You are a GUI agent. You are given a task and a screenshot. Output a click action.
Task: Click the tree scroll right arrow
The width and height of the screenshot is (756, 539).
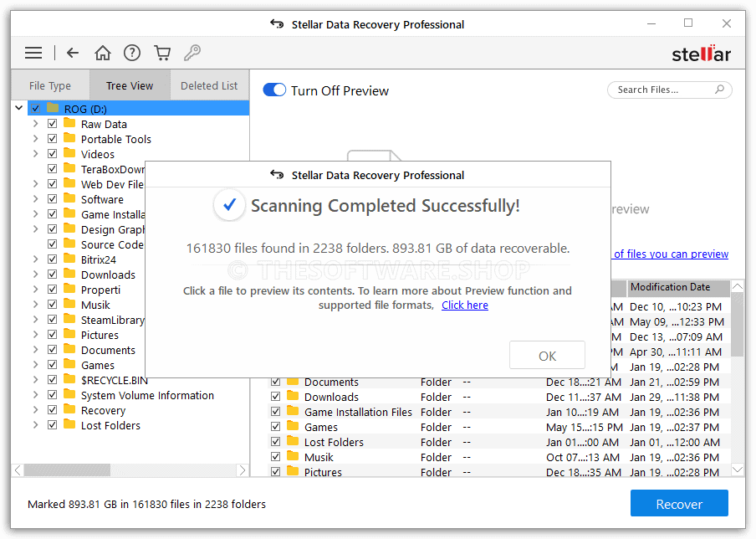pyautogui.click(x=242, y=470)
